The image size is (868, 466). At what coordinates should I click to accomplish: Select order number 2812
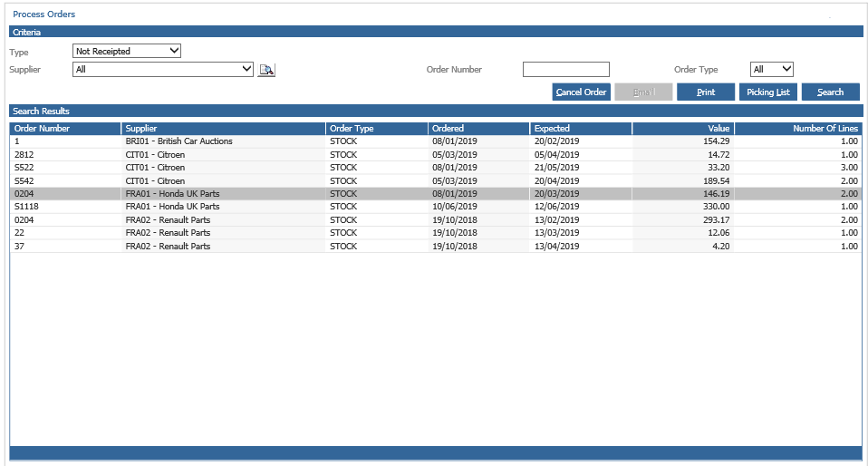click(x=436, y=155)
